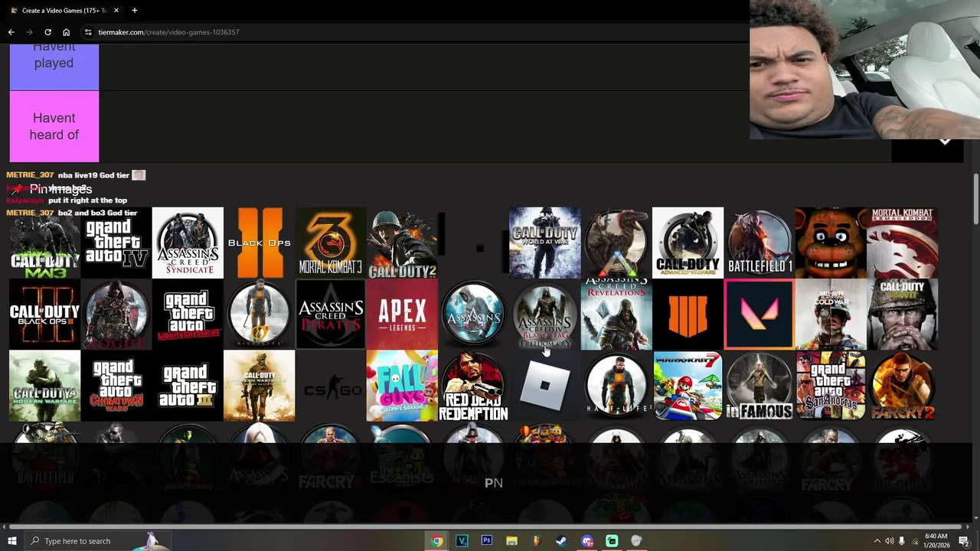Open the Windows Start menu
The image size is (980, 551).
tap(11, 541)
